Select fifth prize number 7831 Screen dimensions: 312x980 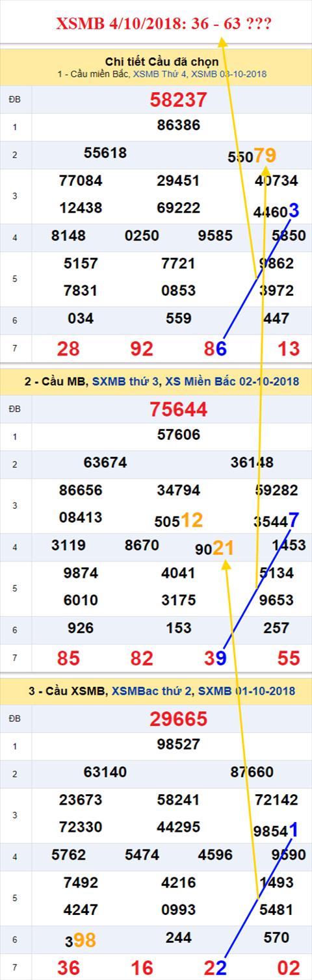pos(81,290)
